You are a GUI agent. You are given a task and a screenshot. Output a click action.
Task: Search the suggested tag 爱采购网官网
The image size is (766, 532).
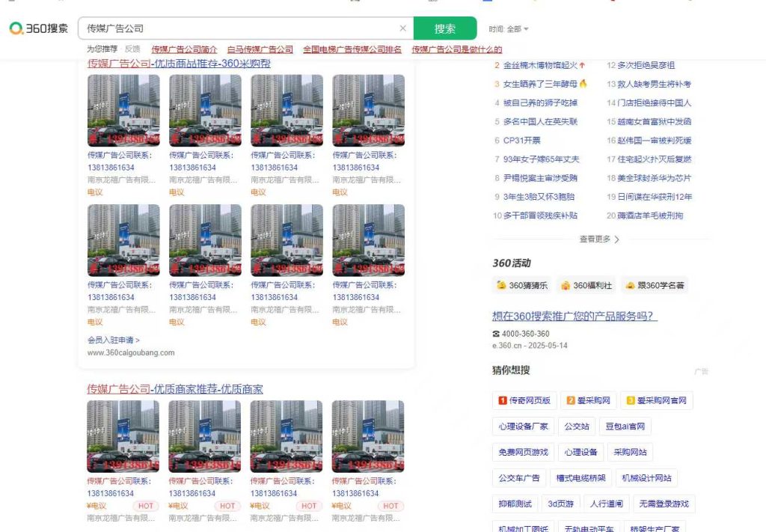657,400
